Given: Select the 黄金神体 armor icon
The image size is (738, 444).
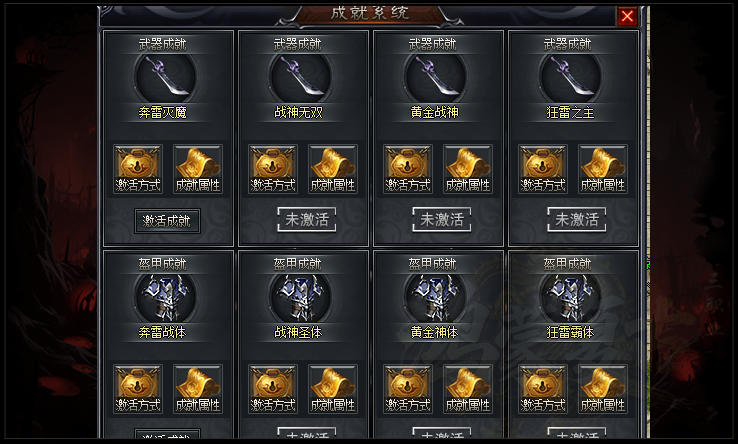Looking at the screenshot, I should [x=435, y=298].
